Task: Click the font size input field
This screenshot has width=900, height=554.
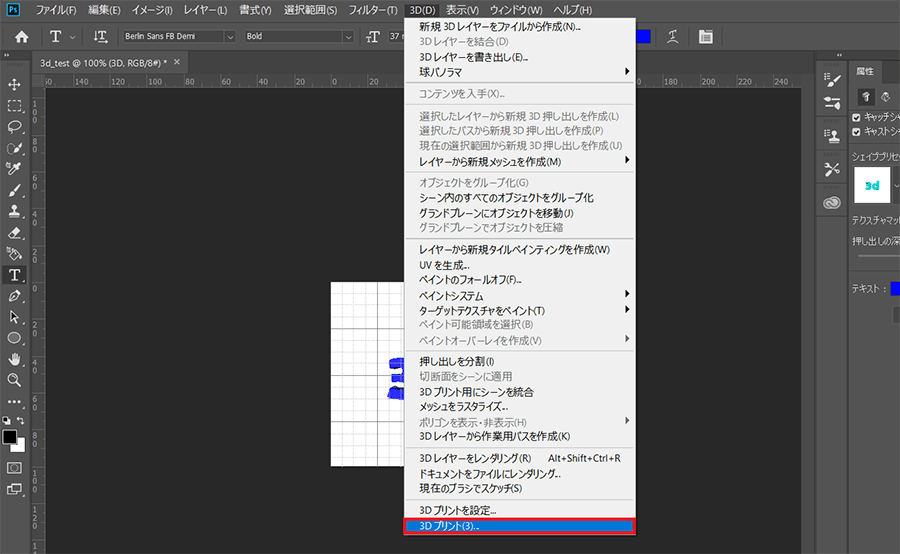Action: coord(396,37)
